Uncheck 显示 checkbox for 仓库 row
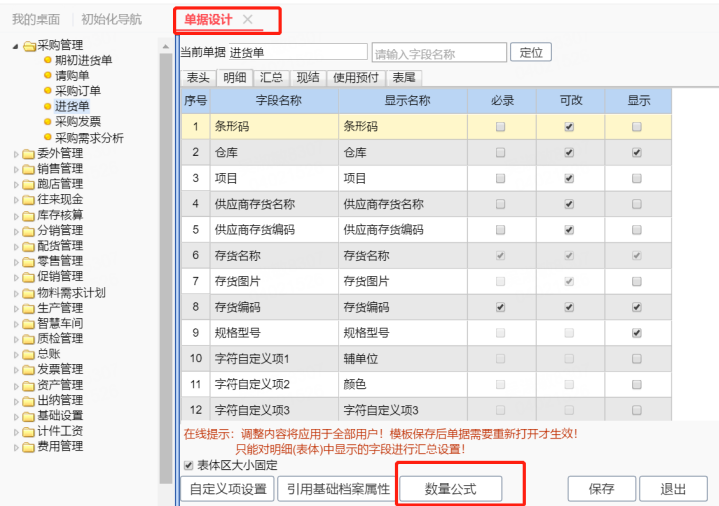 click(636, 152)
